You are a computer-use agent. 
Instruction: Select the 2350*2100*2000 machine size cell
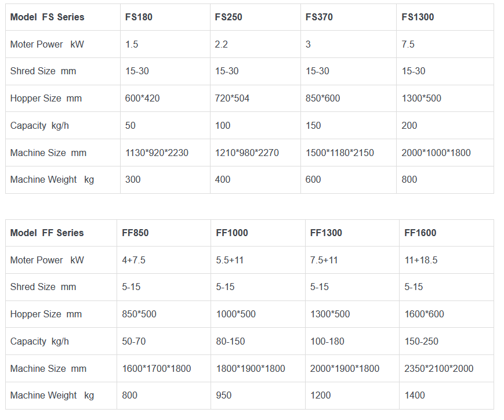click(439, 368)
